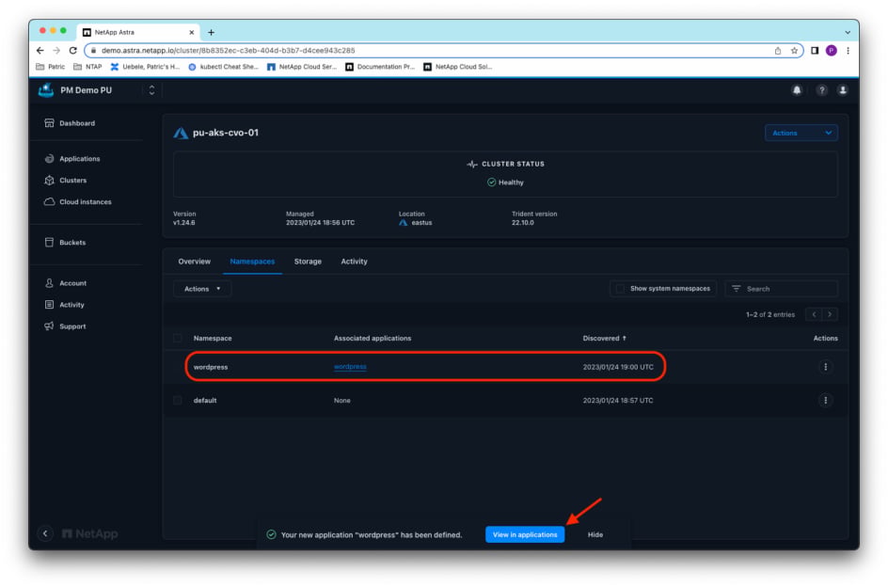Open the user profile icon in the app header

[x=842, y=90]
